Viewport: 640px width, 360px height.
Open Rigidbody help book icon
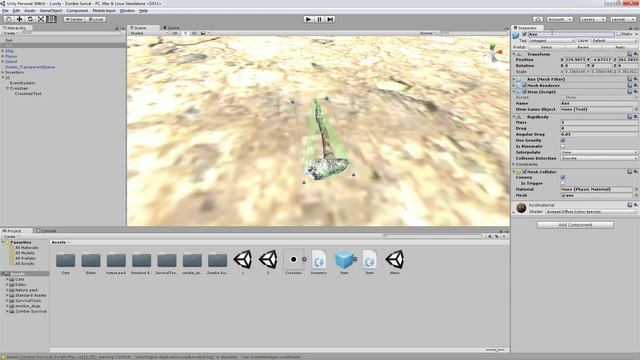(630, 117)
